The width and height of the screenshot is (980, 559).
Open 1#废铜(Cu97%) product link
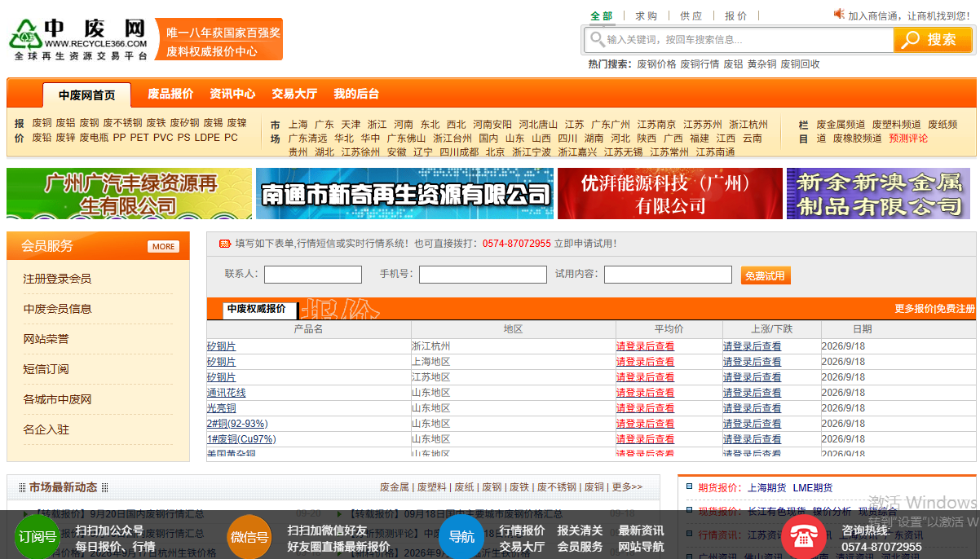click(x=241, y=439)
